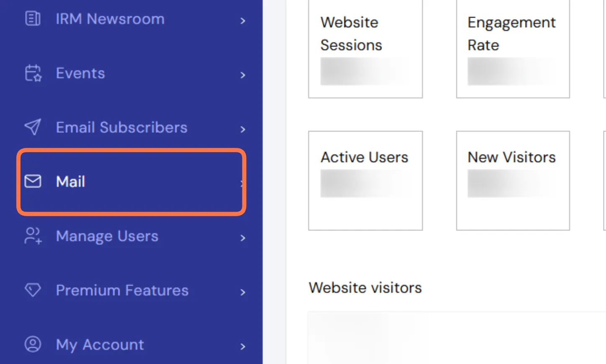Click the Email Subscribers paper plane icon

coord(33,127)
